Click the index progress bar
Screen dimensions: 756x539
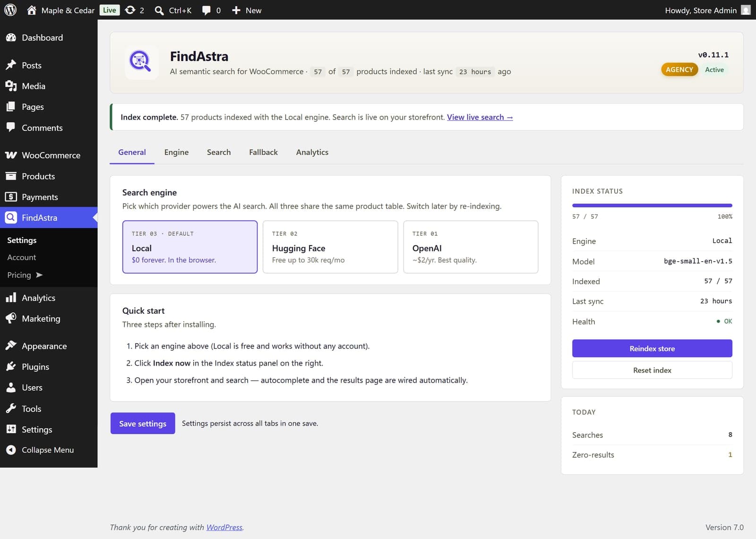coord(652,205)
